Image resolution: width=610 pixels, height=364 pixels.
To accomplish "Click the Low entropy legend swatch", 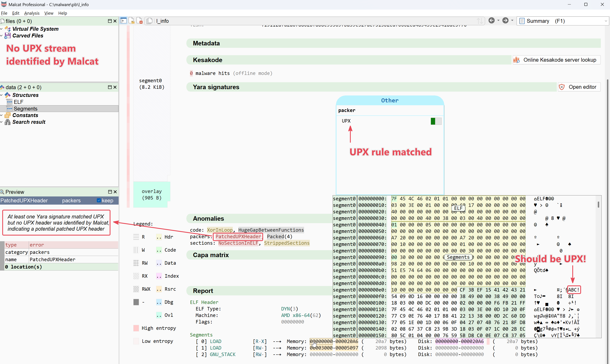I will click(x=136, y=341).
